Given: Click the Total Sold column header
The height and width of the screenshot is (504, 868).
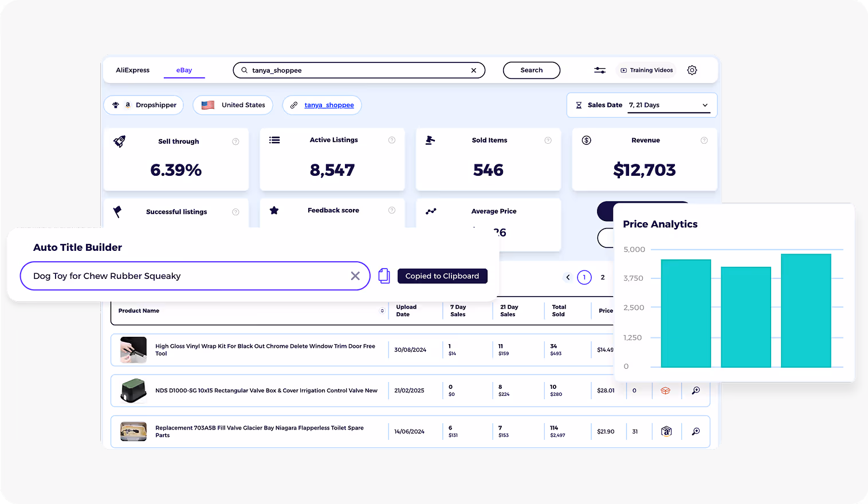Looking at the screenshot, I should tap(559, 311).
